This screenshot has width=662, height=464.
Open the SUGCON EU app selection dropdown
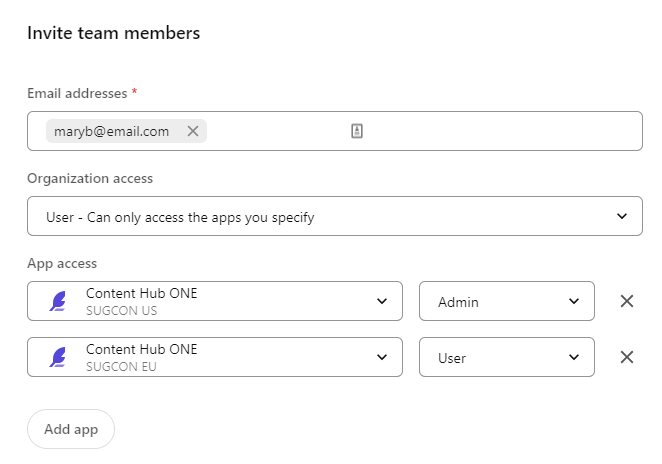coord(215,357)
